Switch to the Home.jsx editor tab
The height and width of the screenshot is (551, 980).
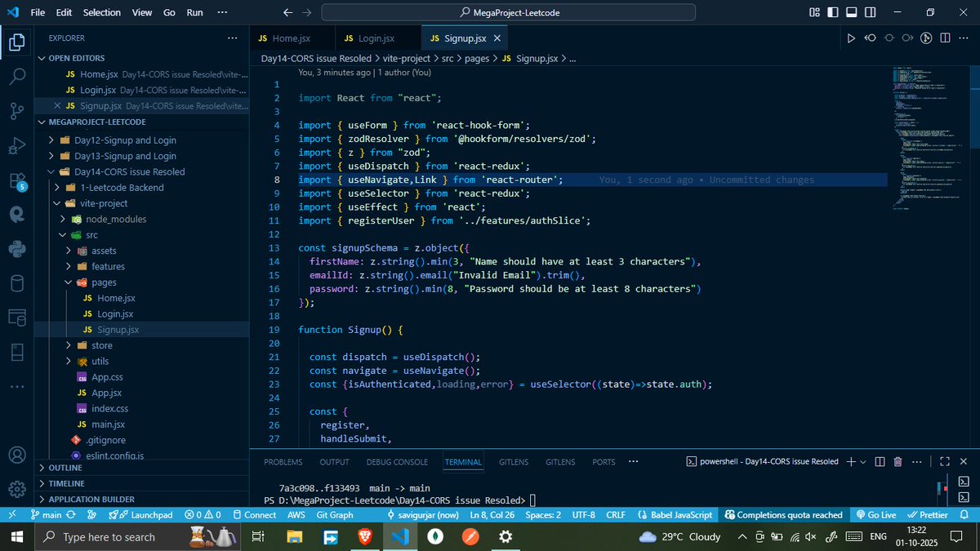coord(292,38)
